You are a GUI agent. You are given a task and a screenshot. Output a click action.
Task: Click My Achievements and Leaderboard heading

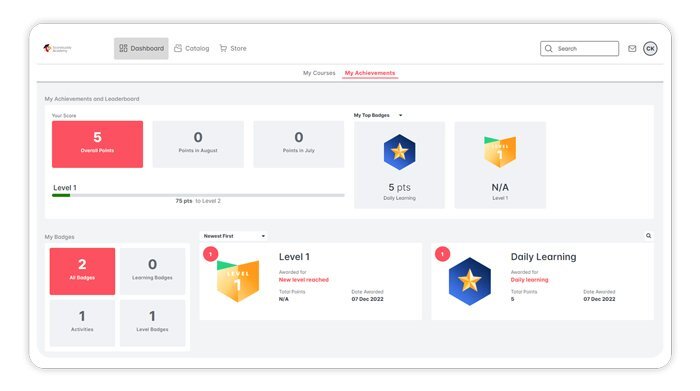pyautogui.click(x=92, y=99)
